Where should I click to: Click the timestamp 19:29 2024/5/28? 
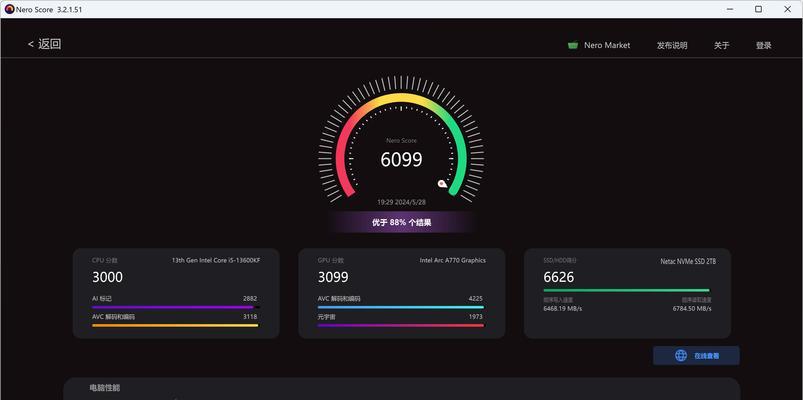[402, 202]
